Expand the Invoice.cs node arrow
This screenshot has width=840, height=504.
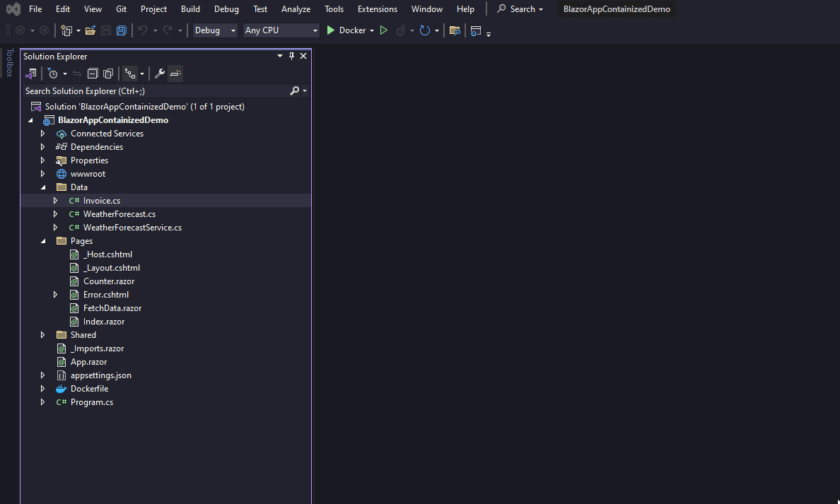coord(55,200)
